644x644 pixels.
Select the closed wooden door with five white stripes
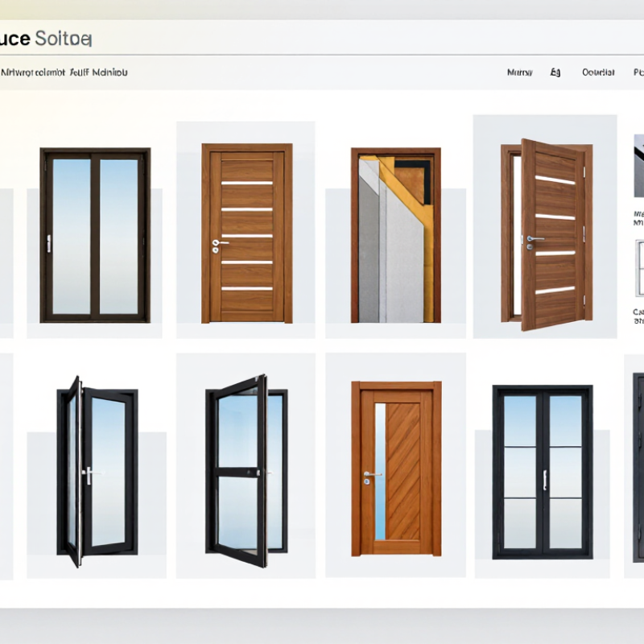click(x=246, y=233)
